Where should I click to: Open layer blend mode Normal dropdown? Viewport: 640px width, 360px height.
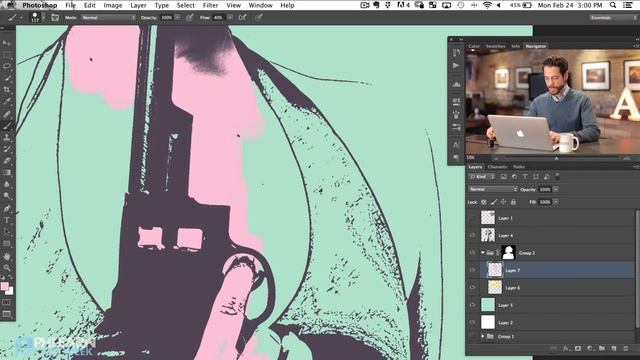(x=493, y=189)
